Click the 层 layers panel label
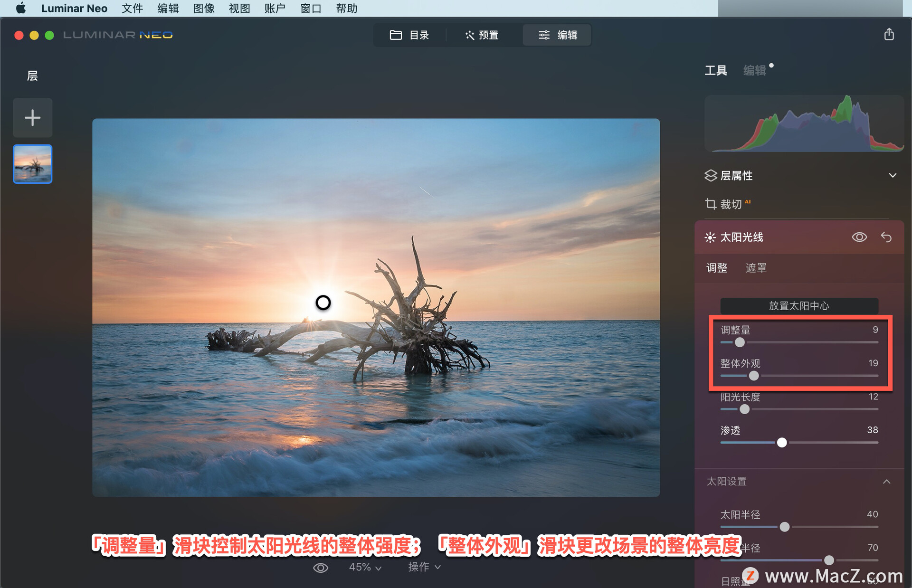The width and height of the screenshot is (912, 588). pyautogui.click(x=32, y=76)
